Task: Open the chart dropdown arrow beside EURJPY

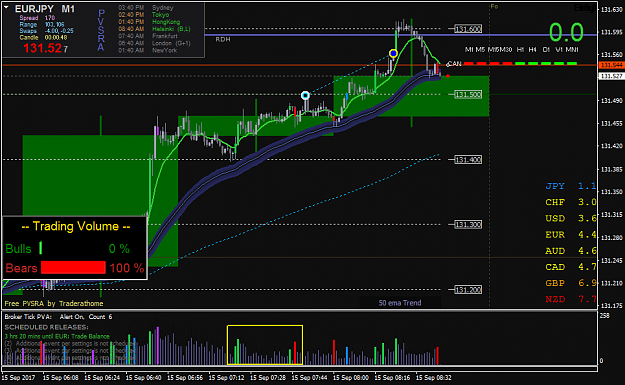Action: [x=6, y=7]
